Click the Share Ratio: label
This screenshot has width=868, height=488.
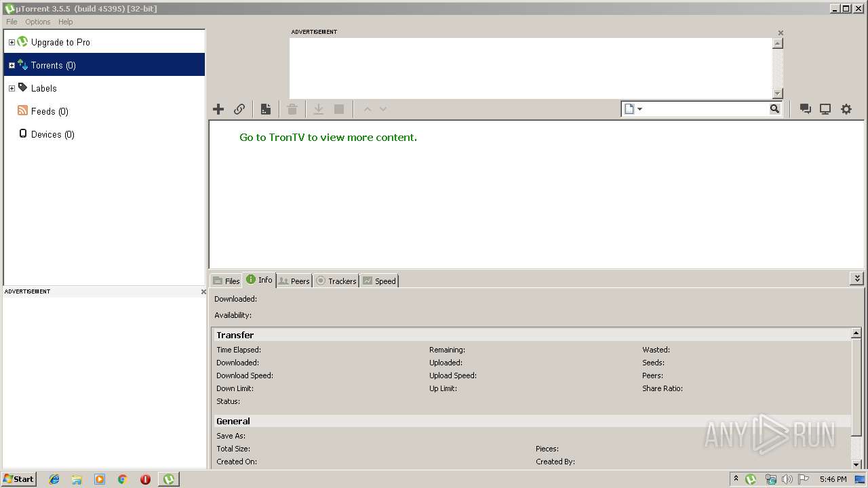tap(663, 388)
